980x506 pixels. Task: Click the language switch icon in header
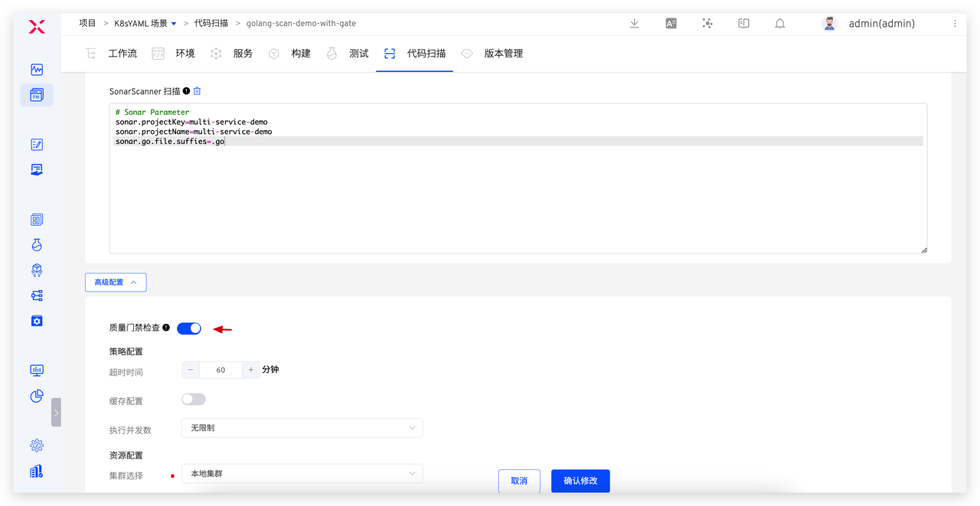point(671,24)
